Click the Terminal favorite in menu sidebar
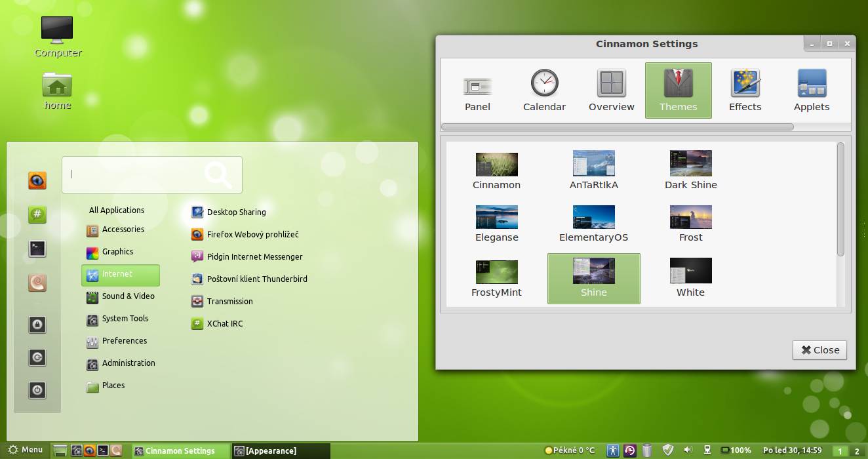The image size is (868, 459). coord(37,249)
